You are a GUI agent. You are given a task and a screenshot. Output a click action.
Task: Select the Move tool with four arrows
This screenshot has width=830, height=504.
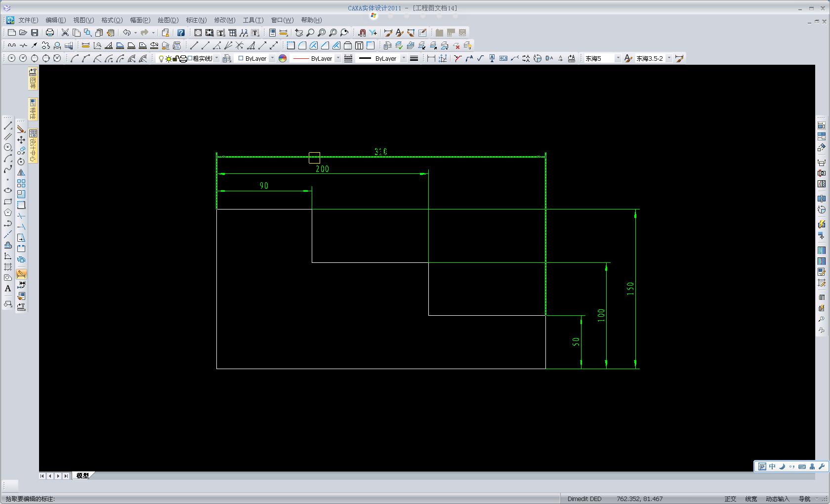21,140
